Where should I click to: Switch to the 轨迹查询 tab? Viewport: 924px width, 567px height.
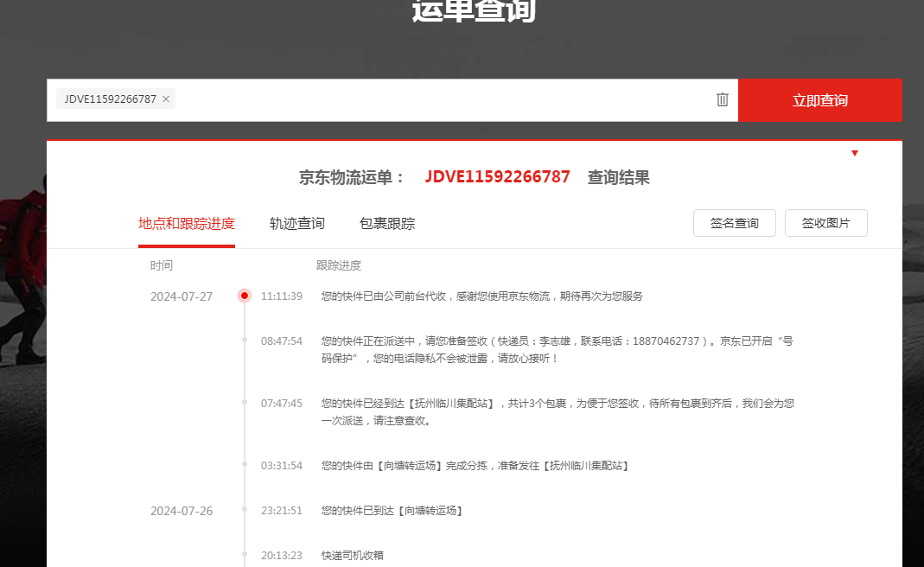297,223
